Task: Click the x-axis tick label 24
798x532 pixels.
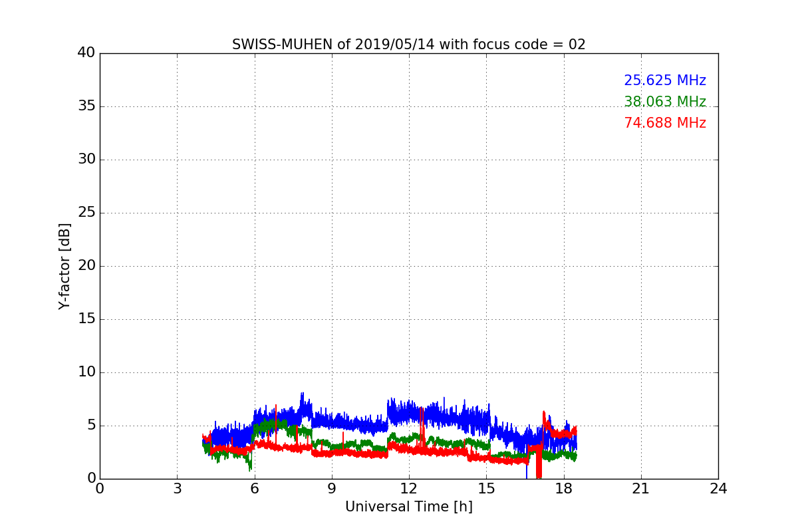Action: [x=718, y=489]
